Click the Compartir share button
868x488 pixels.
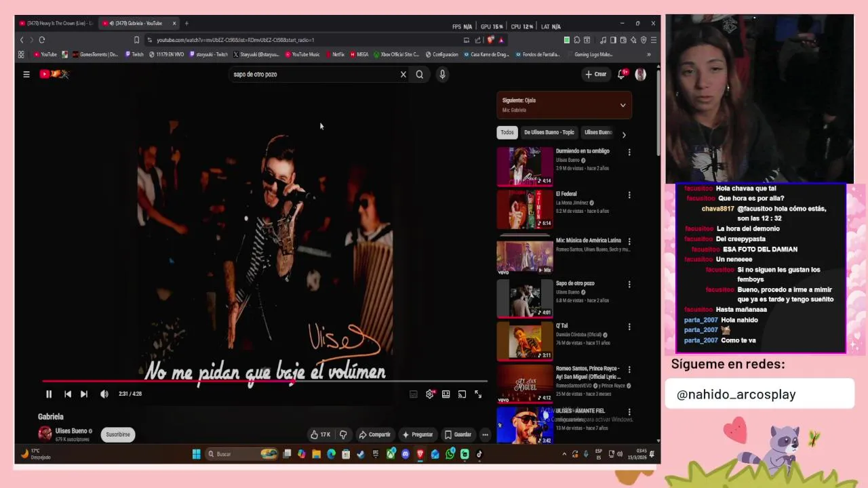[x=374, y=434]
